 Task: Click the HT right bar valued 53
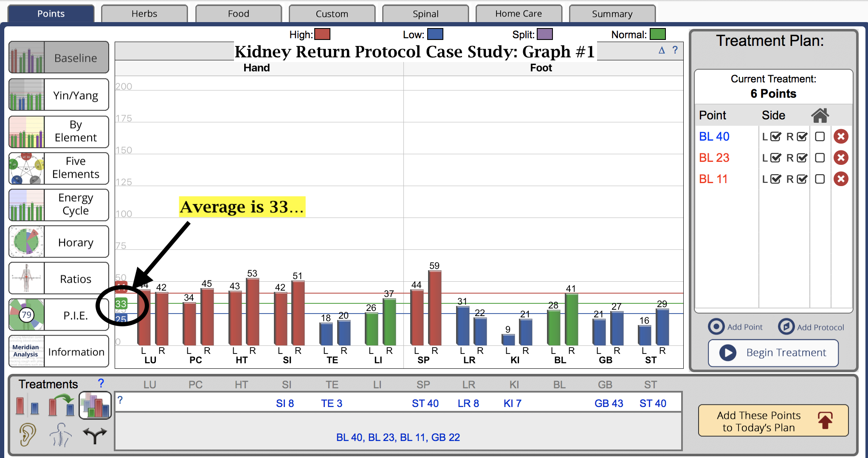[x=253, y=311]
